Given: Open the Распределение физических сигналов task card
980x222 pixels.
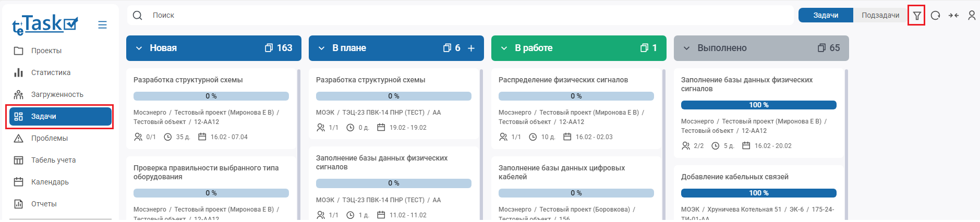Looking at the screenshot, I should (x=563, y=80).
